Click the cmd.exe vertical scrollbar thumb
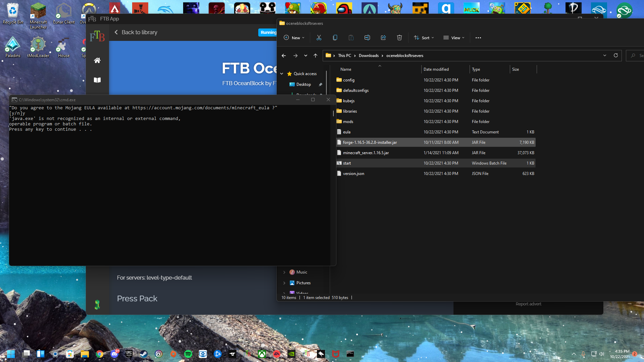The width and height of the screenshot is (644, 362). [333, 113]
